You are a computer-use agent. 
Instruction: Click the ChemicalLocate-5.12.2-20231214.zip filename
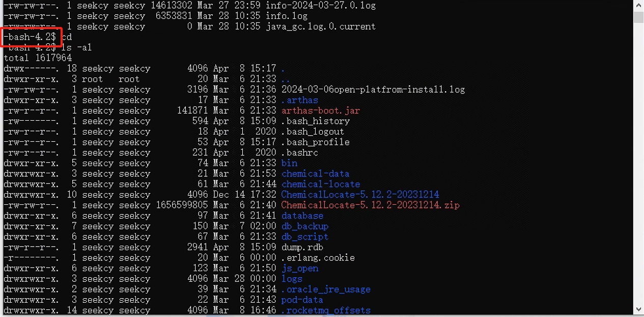tap(370, 205)
